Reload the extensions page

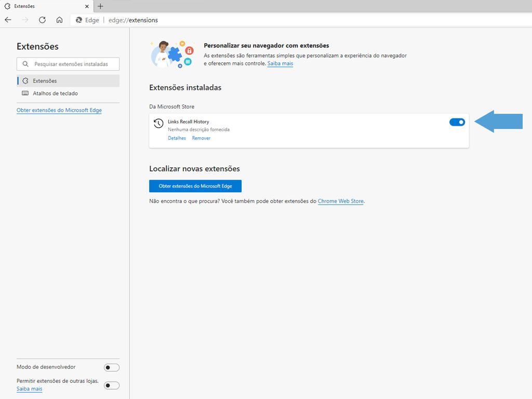click(42, 20)
